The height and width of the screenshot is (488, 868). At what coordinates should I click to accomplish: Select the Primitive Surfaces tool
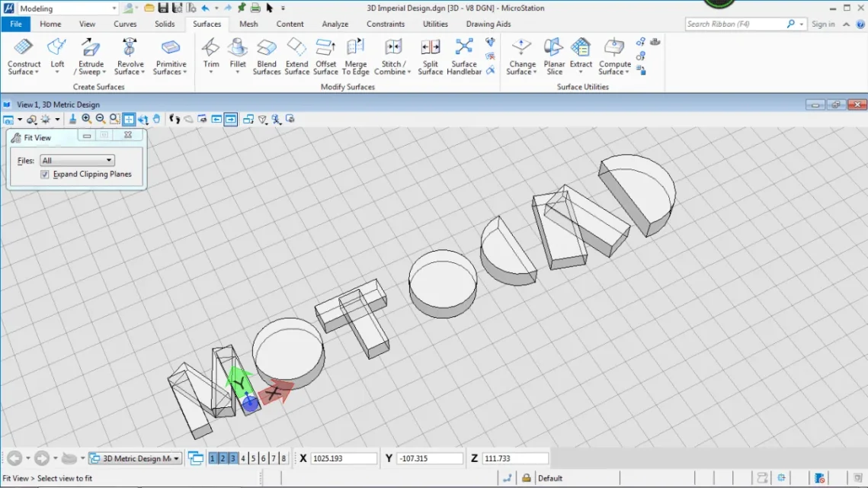(x=170, y=56)
